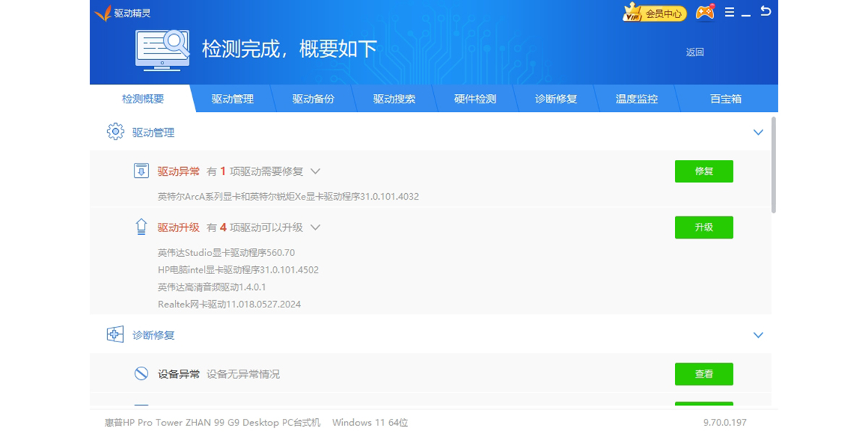The height and width of the screenshot is (434, 868).
Task: Click the 设备异常 prohibited-circle icon
Action: click(141, 374)
